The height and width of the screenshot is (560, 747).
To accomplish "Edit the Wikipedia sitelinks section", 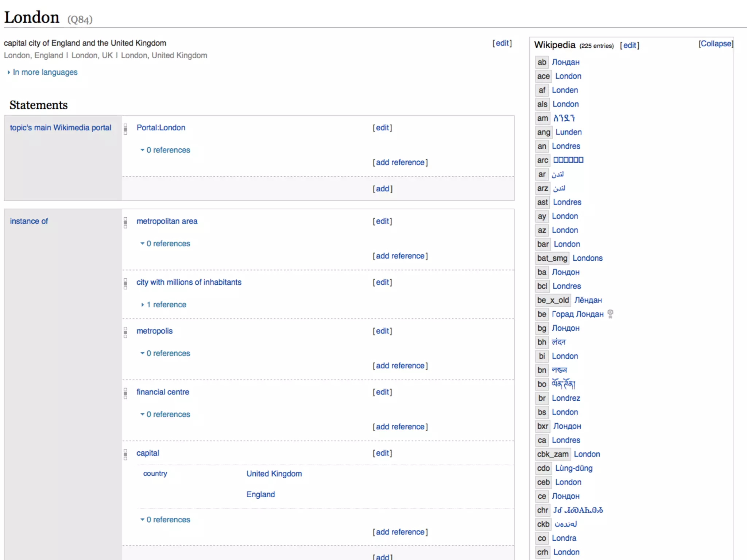I will click(630, 45).
